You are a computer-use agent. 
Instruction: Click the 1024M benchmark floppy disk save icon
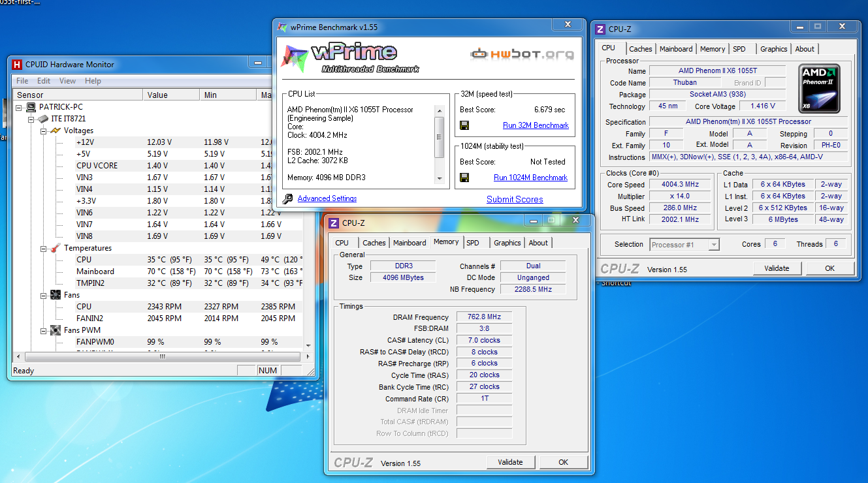point(464,178)
